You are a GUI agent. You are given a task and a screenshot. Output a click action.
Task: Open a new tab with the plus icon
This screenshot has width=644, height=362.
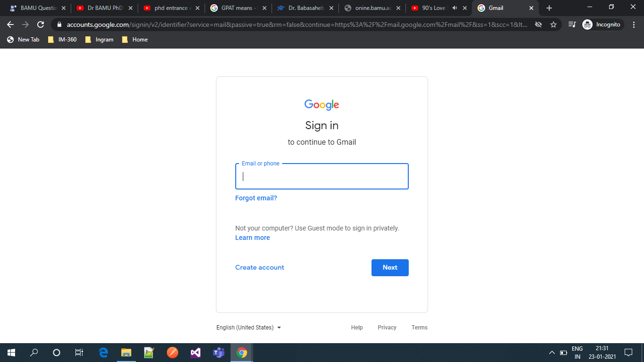549,8
